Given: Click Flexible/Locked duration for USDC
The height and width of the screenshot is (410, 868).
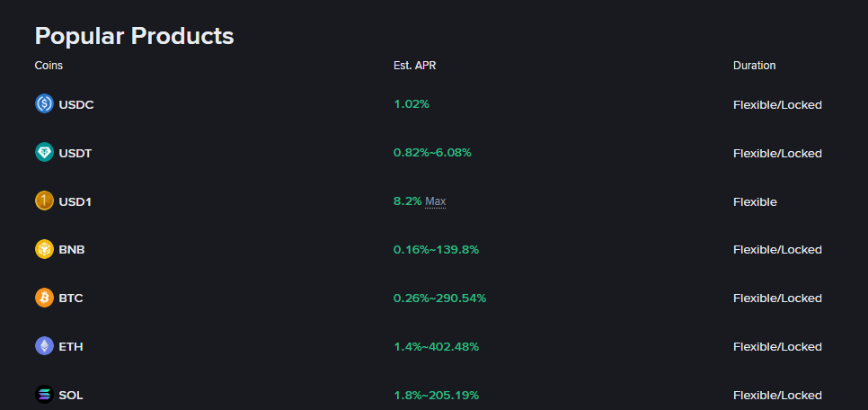Looking at the screenshot, I should click(x=777, y=104).
